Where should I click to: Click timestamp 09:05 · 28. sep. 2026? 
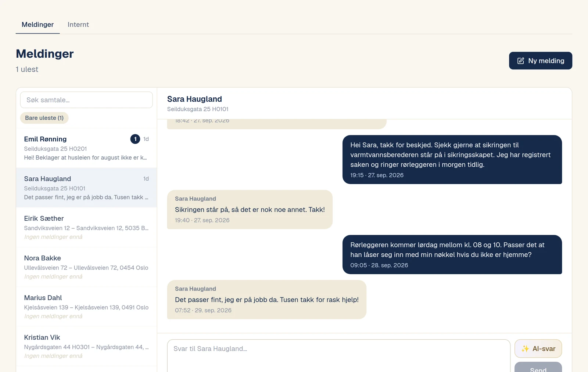[x=379, y=265]
